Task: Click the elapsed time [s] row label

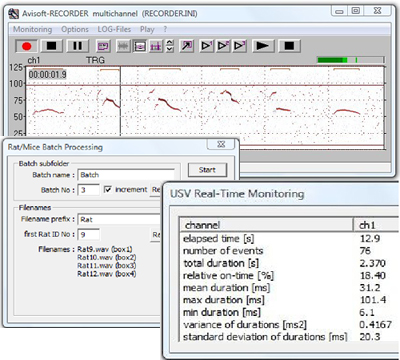Action: 218,239
